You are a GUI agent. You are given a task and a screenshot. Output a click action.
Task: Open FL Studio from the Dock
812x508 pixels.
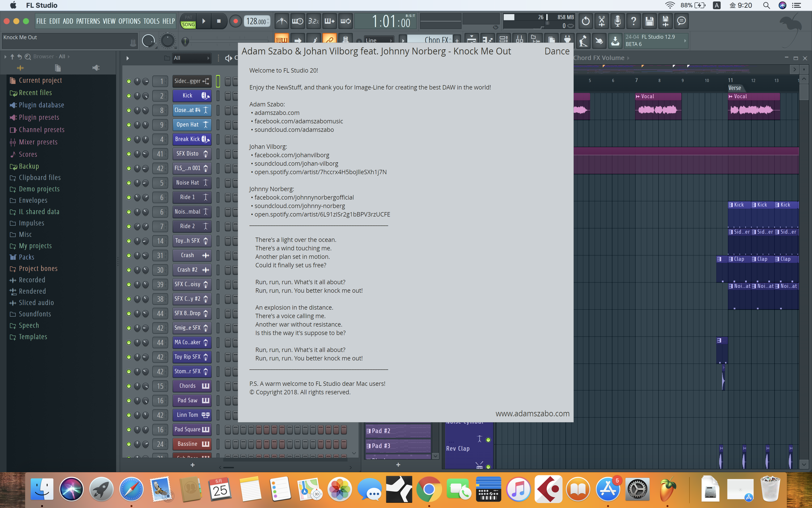(667, 490)
